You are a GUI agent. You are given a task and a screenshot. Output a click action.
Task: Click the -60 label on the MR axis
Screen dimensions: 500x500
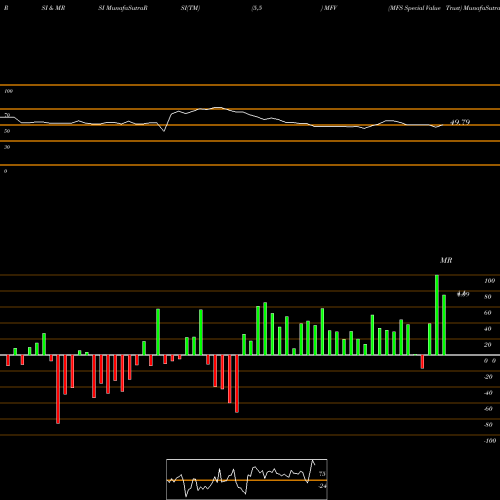(488, 409)
